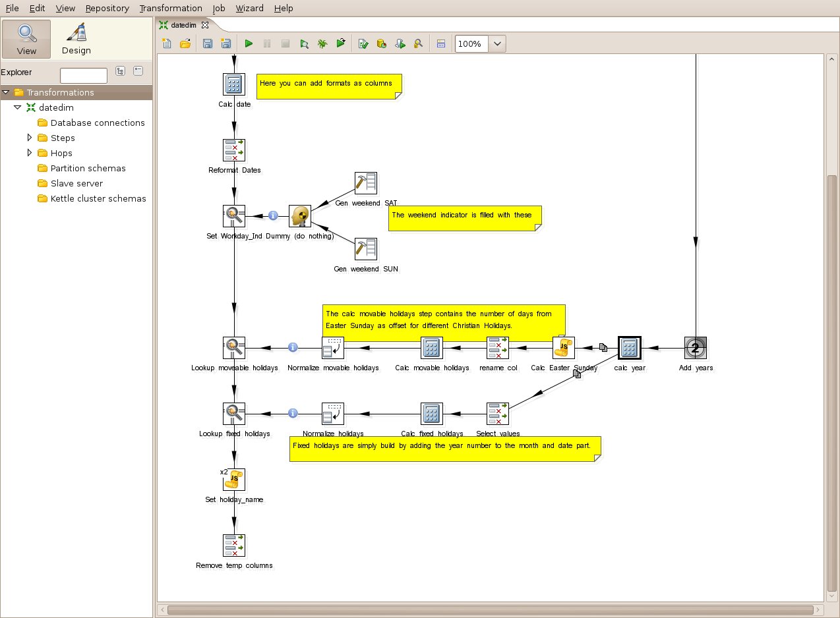
Task: Click the Preview transformation icon
Action: [x=304, y=44]
